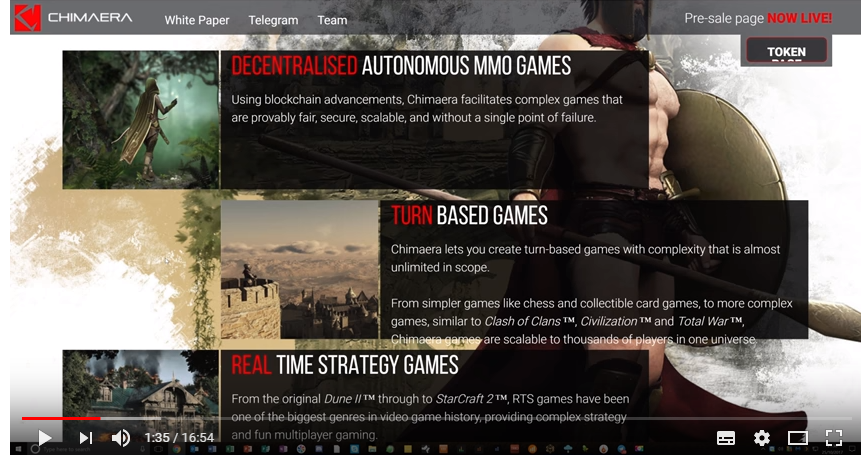Open Chrome from the taskbar
This screenshot has width=861, height=455.
(177, 449)
